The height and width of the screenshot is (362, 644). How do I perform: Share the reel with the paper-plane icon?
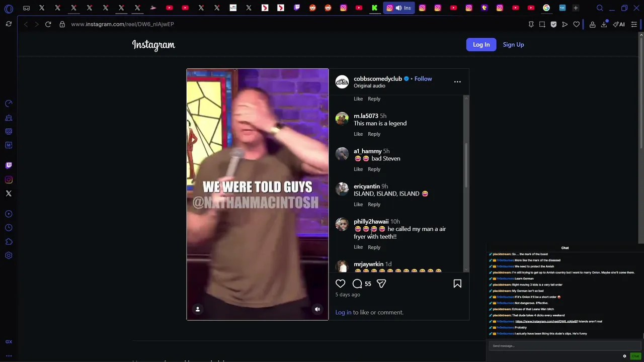click(x=381, y=284)
